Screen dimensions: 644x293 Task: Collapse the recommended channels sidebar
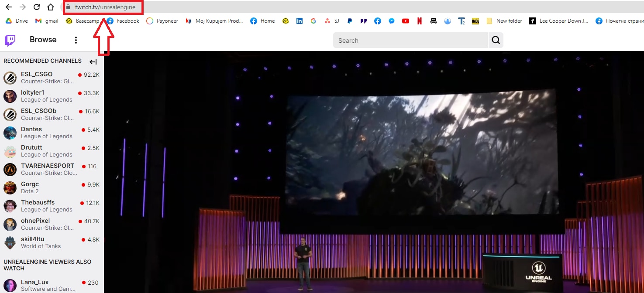point(93,62)
